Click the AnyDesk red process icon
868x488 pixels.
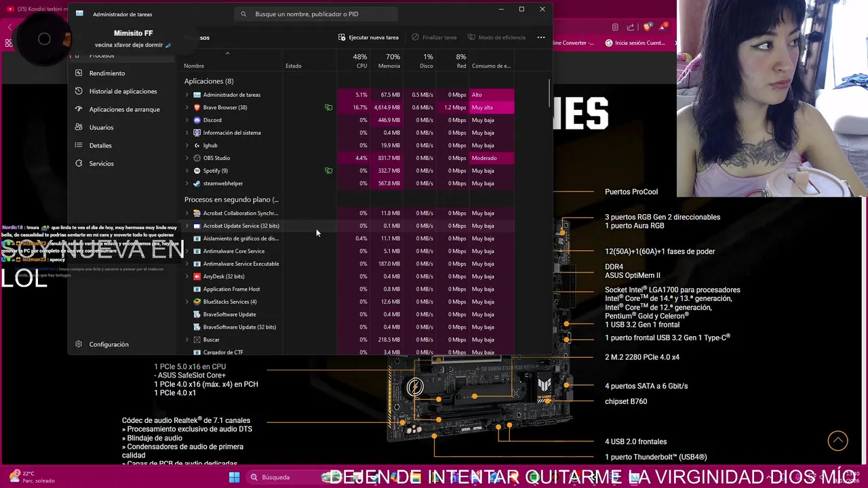[x=197, y=277]
